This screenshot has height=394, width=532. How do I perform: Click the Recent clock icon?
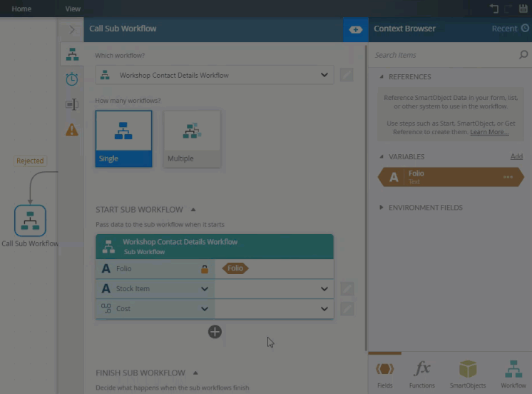coord(525,28)
